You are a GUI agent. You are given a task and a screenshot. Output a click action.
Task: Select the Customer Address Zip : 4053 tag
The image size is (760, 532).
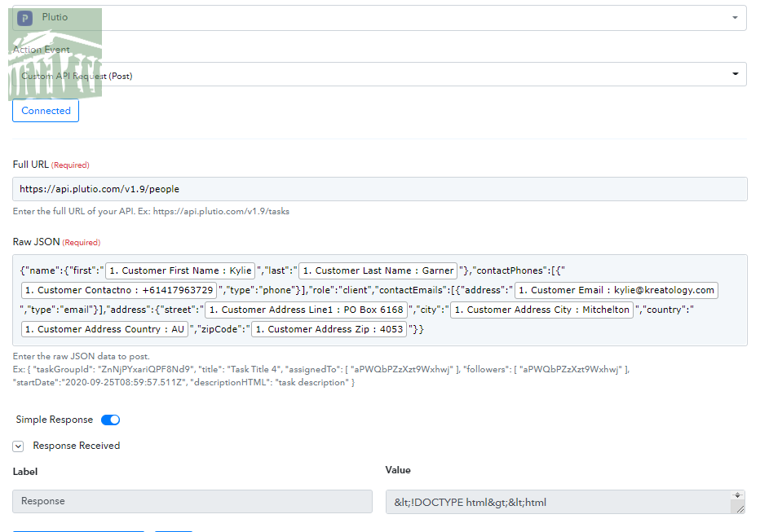[x=329, y=329]
